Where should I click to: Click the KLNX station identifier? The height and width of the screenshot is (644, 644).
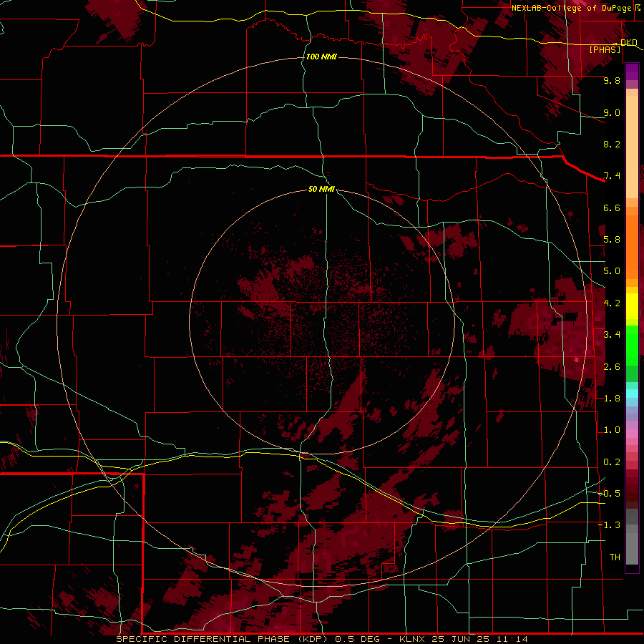point(412,639)
